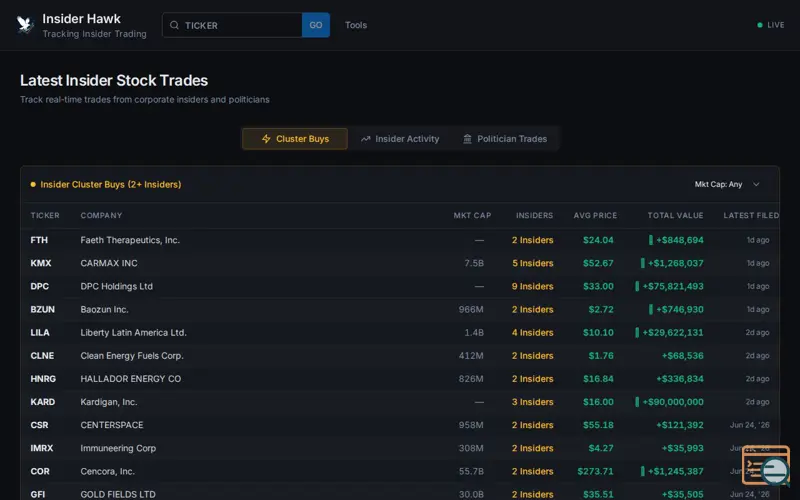Click 3 Insiders in the KARD row

[533, 402]
